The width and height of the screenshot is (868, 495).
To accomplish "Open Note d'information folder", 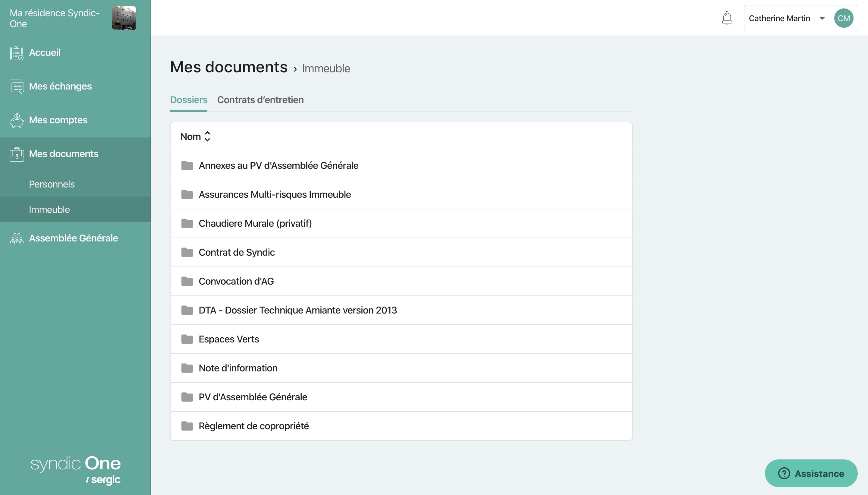I will (401, 368).
